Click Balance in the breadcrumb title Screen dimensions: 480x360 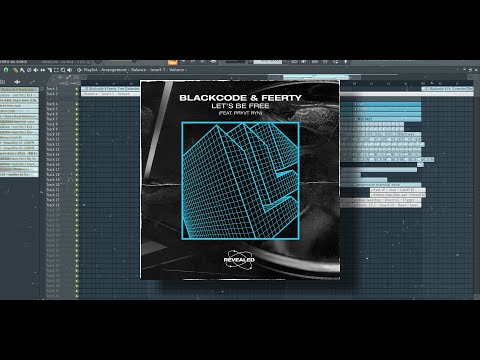point(138,70)
